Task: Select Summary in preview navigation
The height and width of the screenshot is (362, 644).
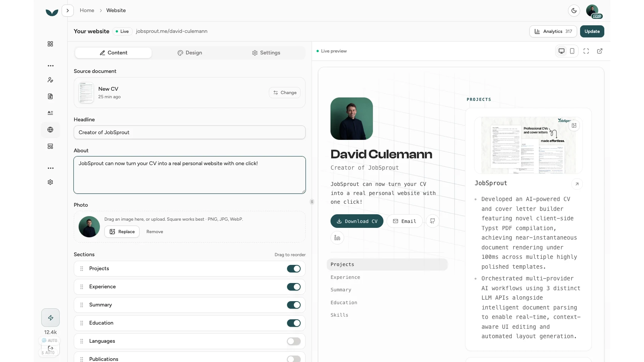Action: tap(341, 290)
